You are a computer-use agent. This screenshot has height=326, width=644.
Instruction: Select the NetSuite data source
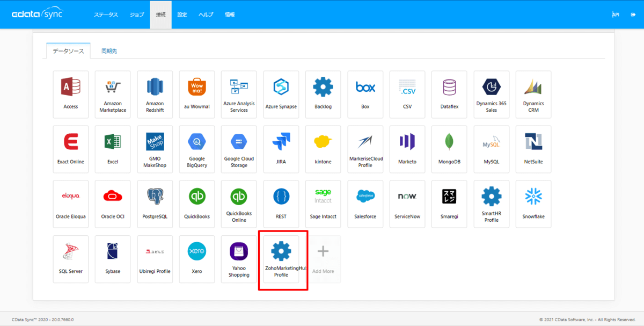(533, 149)
